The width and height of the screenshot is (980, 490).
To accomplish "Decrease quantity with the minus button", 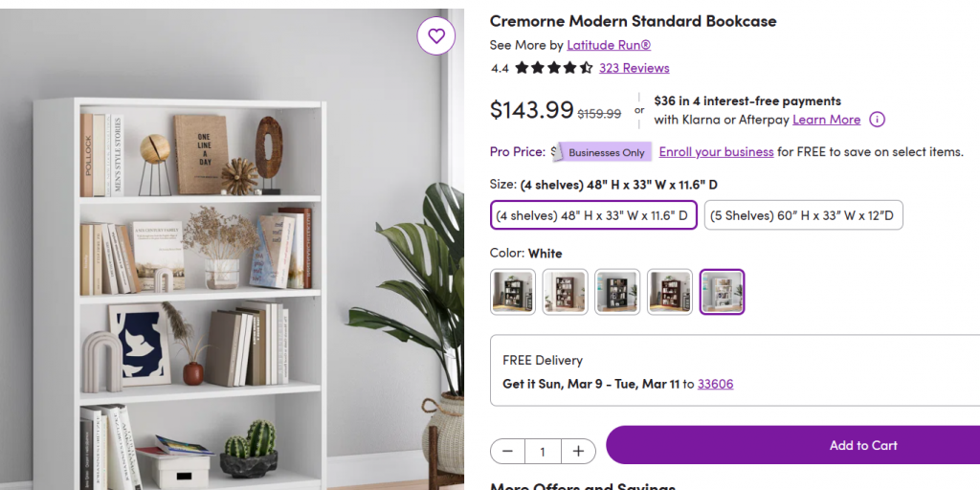I will (507, 452).
